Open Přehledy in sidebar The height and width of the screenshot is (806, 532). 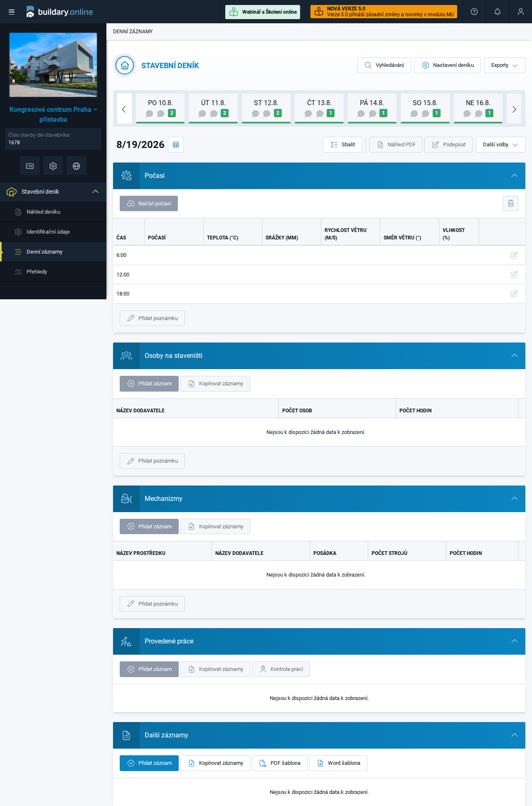(53, 272)
